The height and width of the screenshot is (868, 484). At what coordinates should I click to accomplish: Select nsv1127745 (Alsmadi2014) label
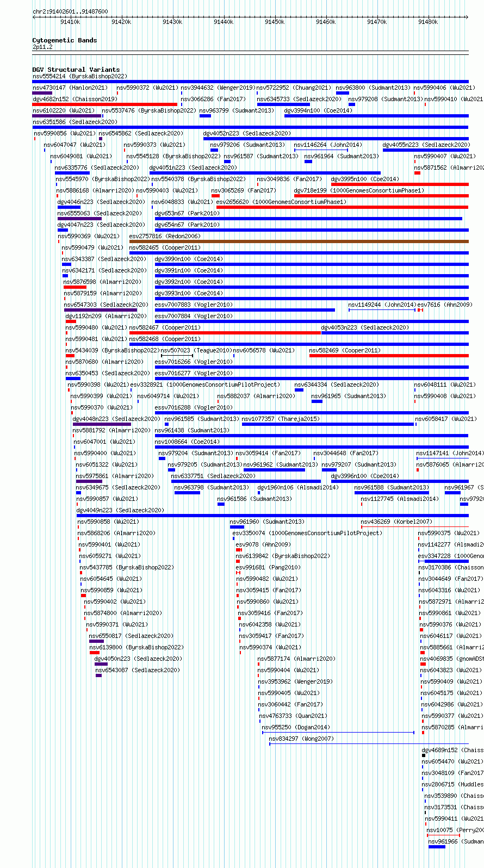[400, 499]
